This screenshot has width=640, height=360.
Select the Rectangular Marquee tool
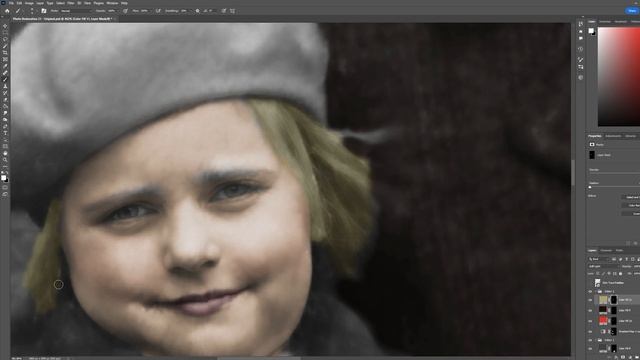point(5,33)
